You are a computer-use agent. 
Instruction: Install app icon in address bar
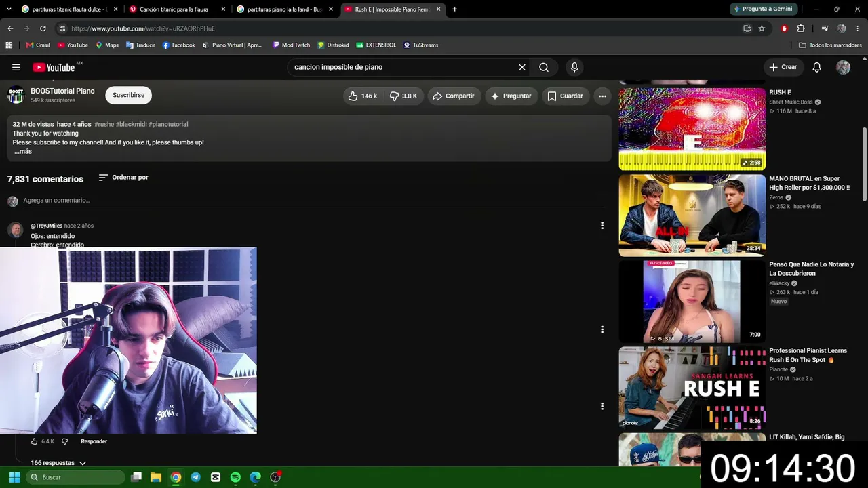coord(747,28)
